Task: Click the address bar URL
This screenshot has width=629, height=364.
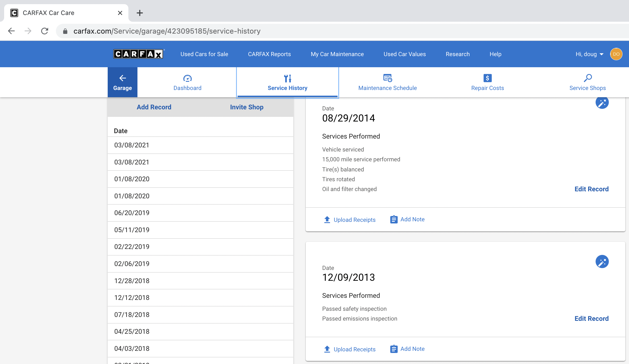Action: click(167, 31)
